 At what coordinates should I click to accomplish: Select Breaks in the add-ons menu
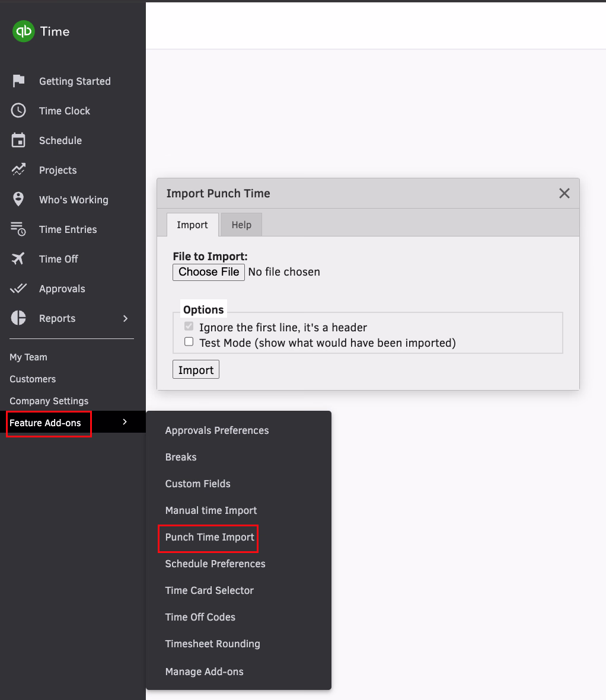(x=181, y=457)
